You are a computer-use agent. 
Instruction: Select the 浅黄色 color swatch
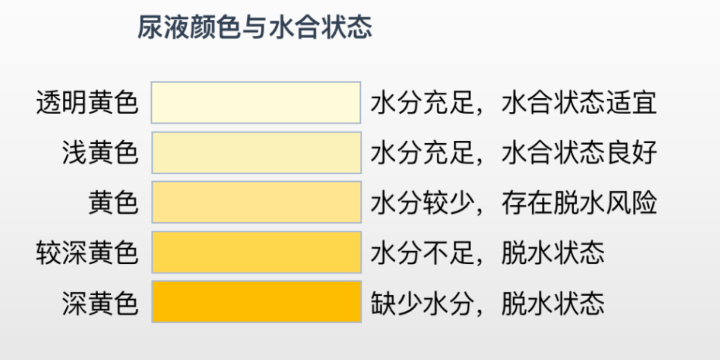point(257,152)
